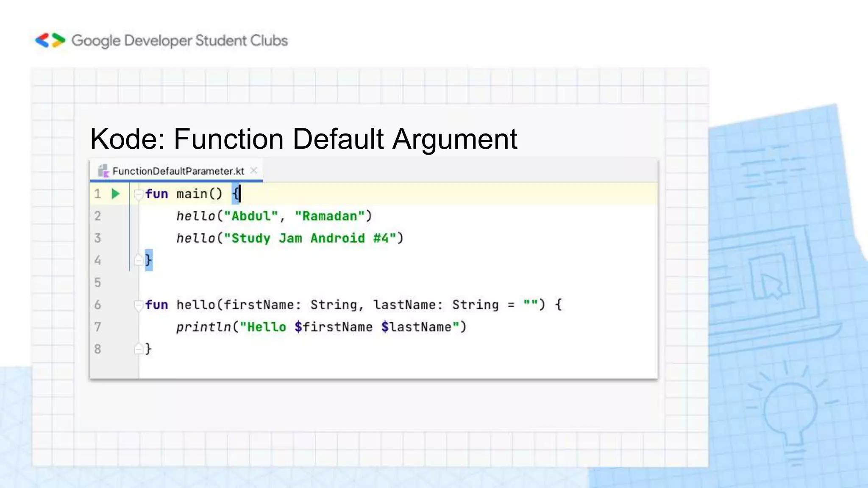Click line number 5 in the gutter
This screenshot has height=488, width=868.
97,283
